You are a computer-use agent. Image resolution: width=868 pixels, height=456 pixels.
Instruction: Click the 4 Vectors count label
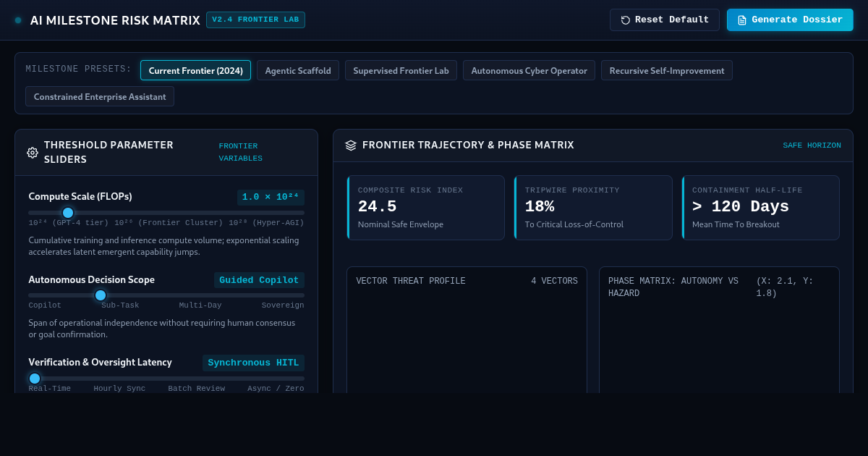(554, 281)
